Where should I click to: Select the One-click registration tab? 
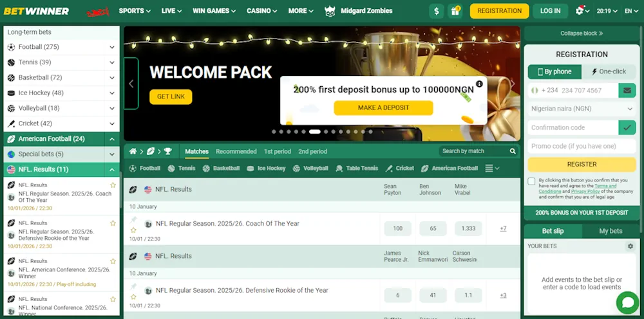tap(609, 72)
